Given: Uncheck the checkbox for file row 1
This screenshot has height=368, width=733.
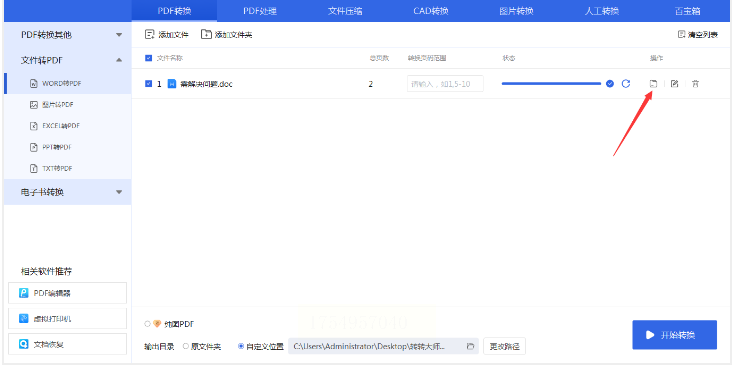Looking at the screenshot, I should point(149,84).
